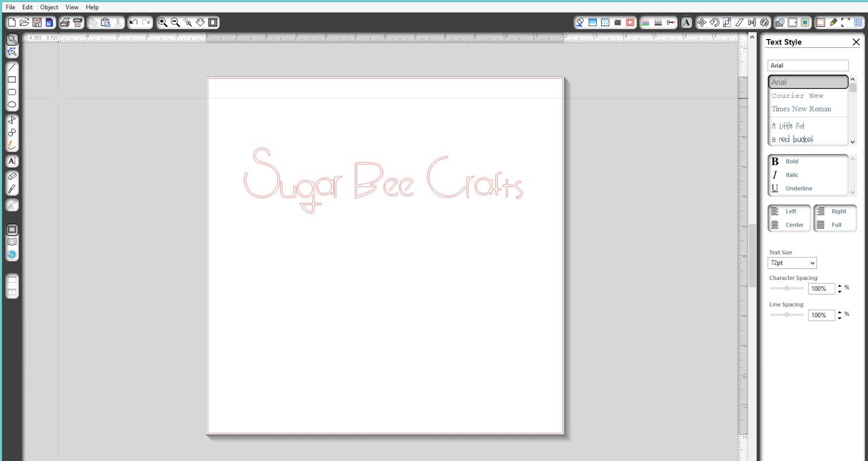Open a file with the folder icon
The height and width of the screenshot is (461, 868).
click(x=24, y=22)
